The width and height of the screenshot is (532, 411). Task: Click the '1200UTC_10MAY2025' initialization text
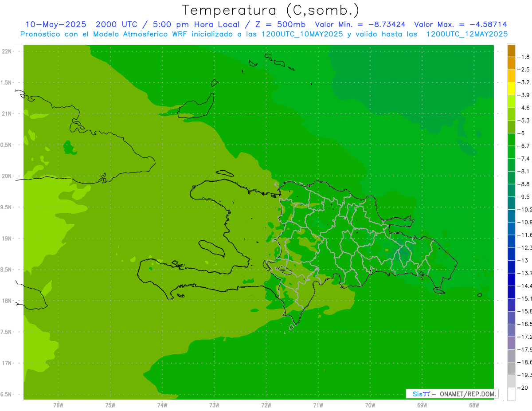pyautogui.click(x=302, y=34)
